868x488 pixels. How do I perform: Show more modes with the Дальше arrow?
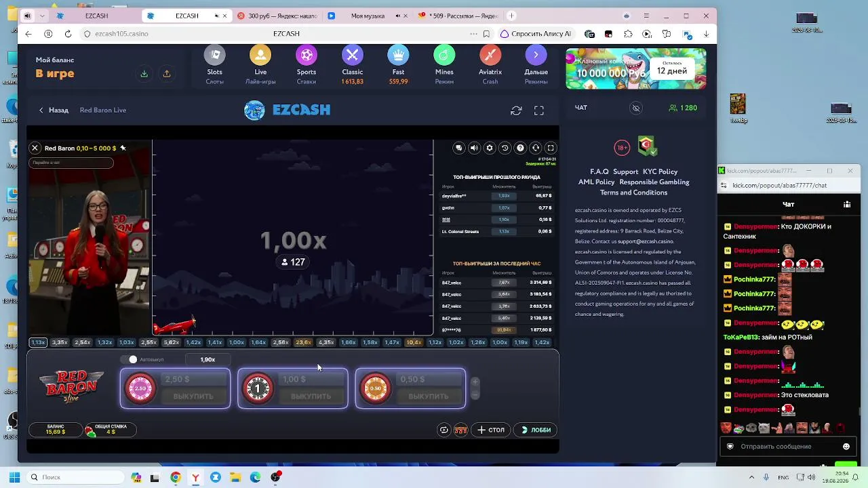tap(536, 56)
